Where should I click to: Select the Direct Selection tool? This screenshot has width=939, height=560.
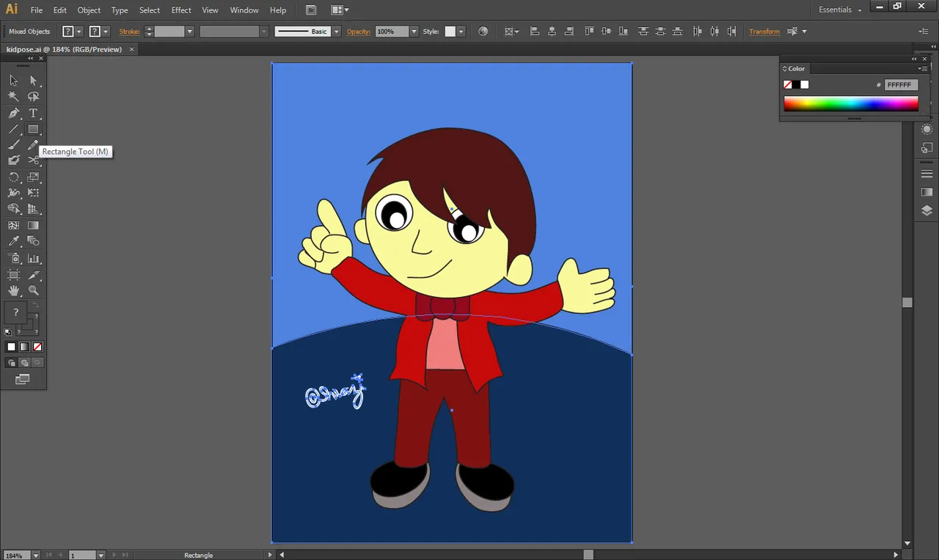(x=33, y=80)
